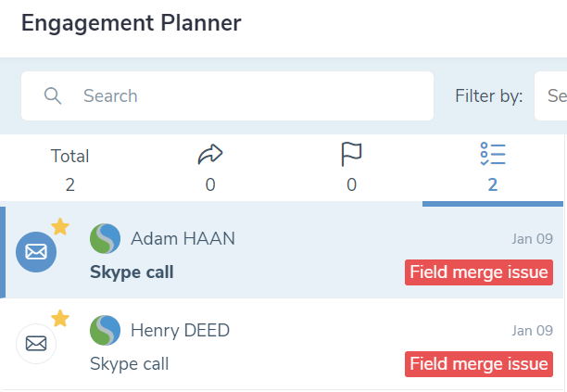Click Adam HAAN's avatar logo
Viewport: 567px width, 392px height.
point(106,239)
